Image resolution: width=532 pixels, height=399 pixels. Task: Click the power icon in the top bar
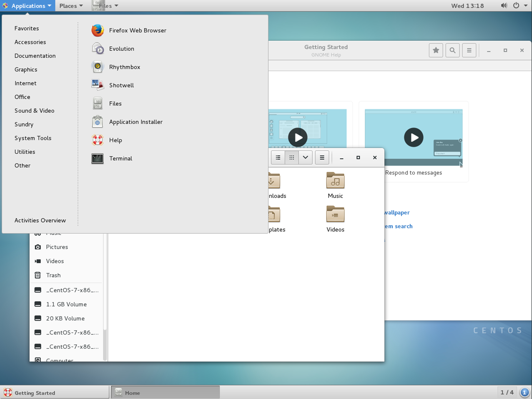(516, 6)
